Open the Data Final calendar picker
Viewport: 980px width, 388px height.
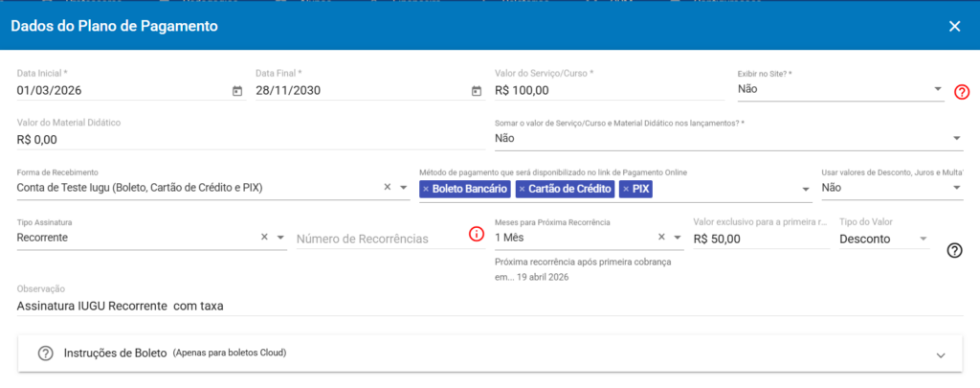tap(476, 91)
